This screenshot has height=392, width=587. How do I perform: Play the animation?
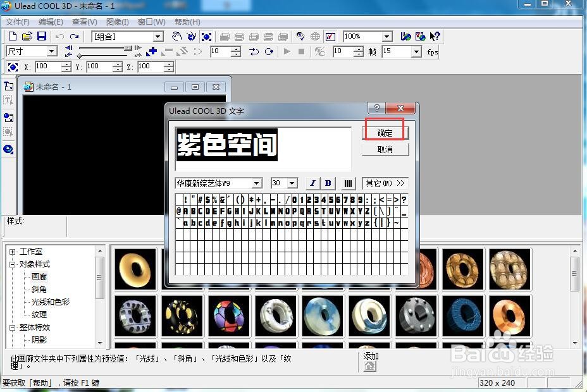[287, 52]
